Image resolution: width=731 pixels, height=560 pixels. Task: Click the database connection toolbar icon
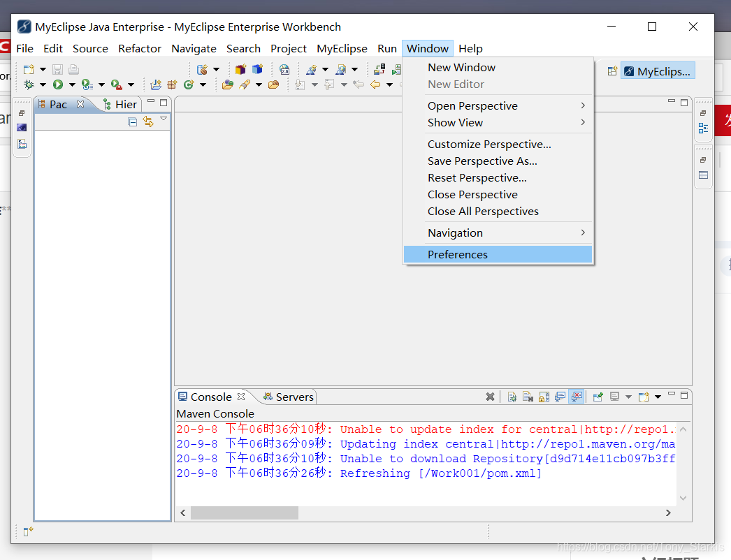tap(202, 69)
